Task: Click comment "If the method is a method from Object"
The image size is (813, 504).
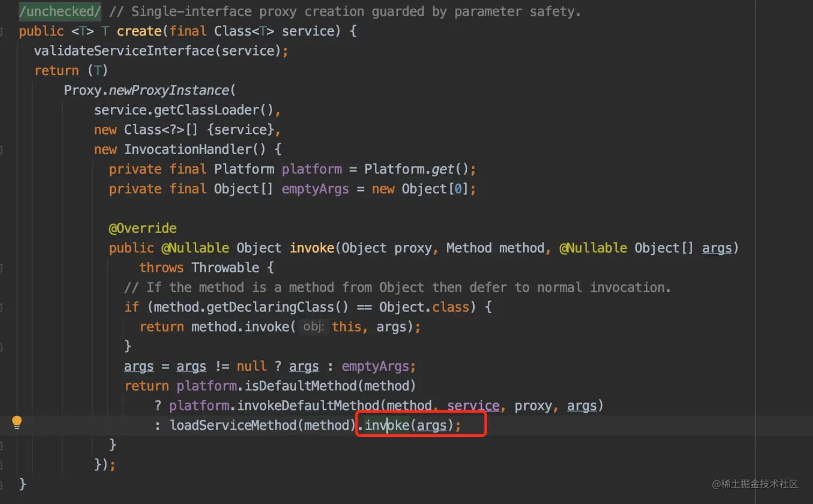Action: coord(285,287)
